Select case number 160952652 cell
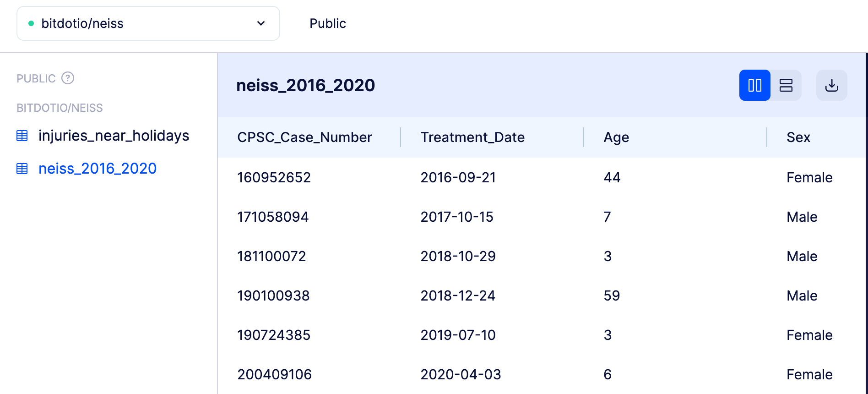The image size is (868, 394). coord(274,177)
